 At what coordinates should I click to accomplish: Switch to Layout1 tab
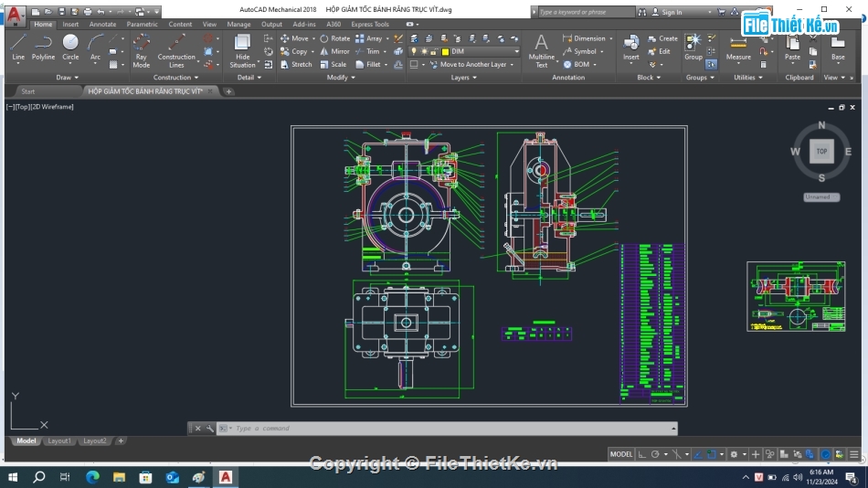point(59,440)
